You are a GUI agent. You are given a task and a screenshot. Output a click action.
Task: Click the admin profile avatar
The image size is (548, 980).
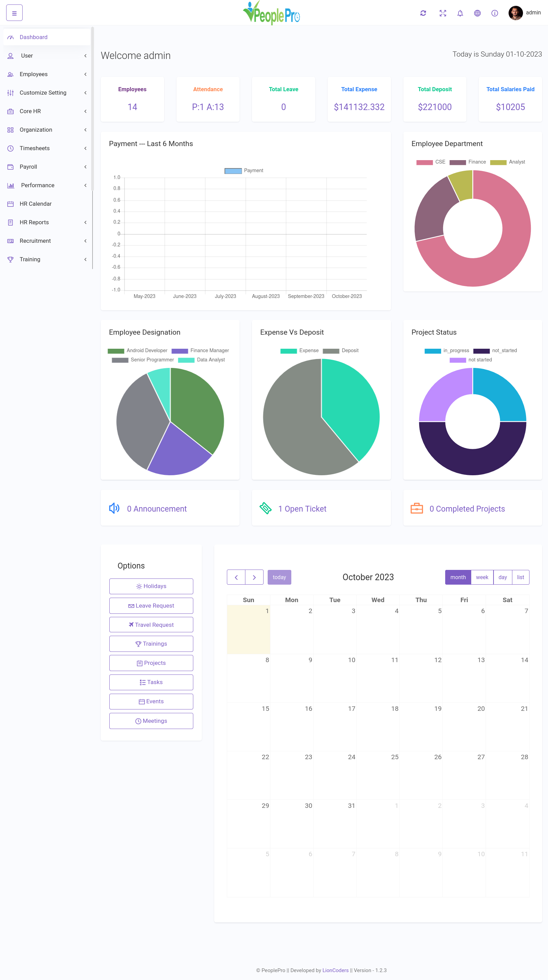point(515,13)
